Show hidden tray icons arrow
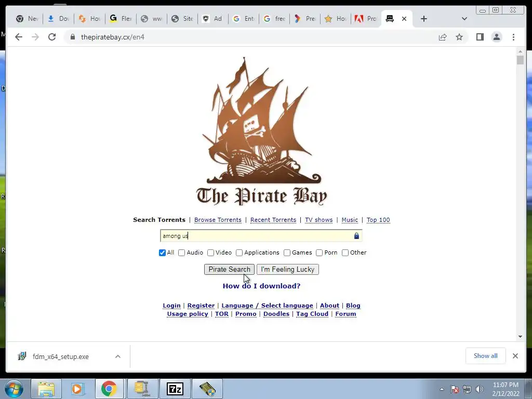Image resolution: width=532 pixels, height=399 pixels. 442,389
